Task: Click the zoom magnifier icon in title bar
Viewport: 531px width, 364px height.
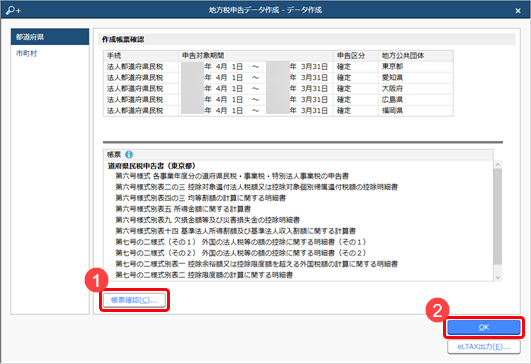Action: (x=13, y=10)
